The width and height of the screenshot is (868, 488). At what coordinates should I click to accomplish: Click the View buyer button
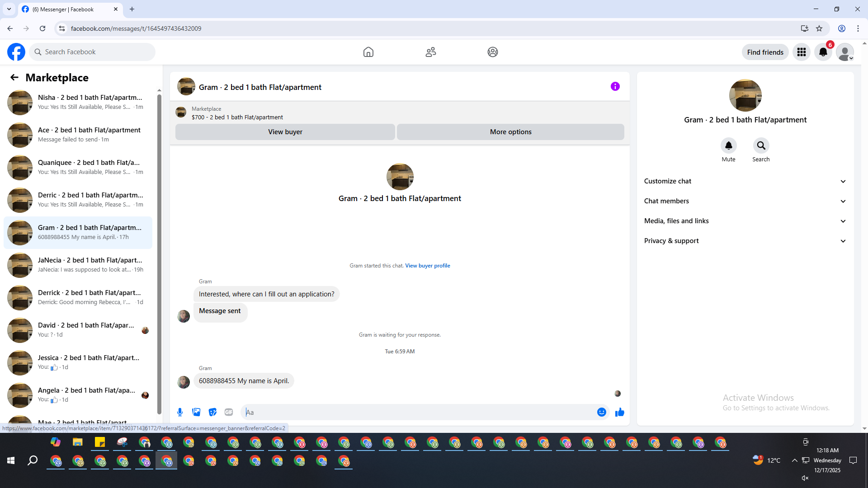pos(285,132)
